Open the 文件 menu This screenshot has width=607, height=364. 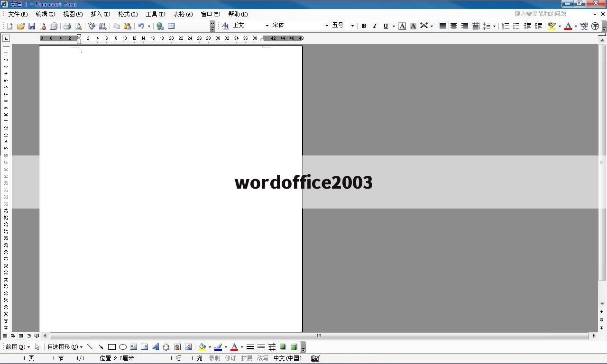18,14
